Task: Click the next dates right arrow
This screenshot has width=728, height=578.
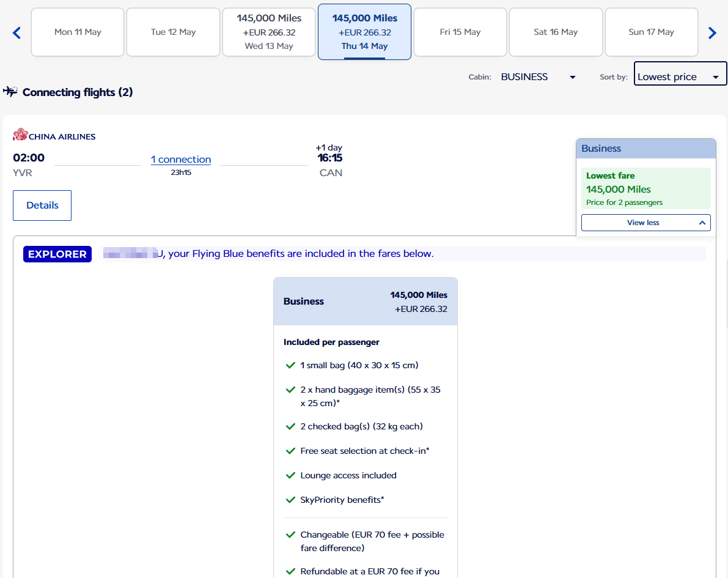Action: tap(712, 33)
